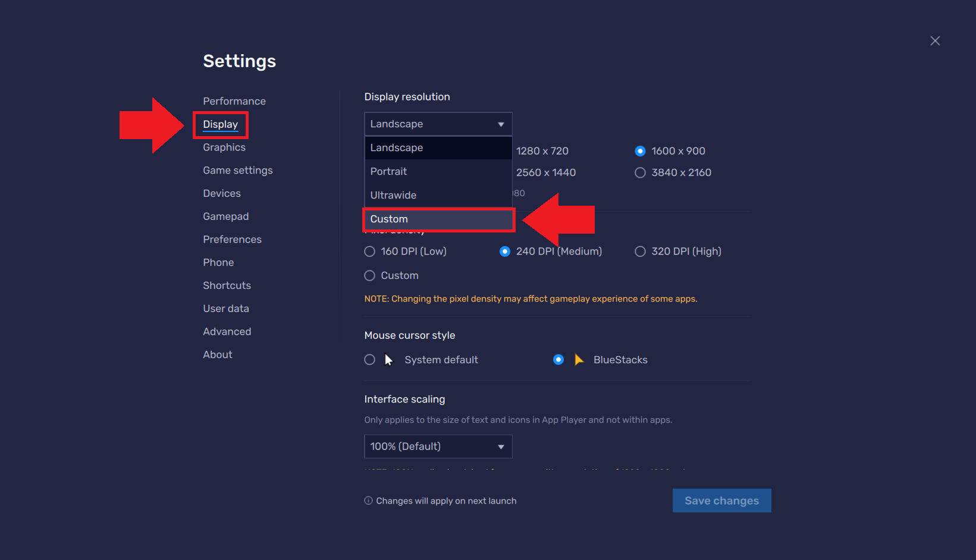Choose 160 DPI (Low) pixel density
The width and height of the screenshot is (976, 560).
coord(370,251)
